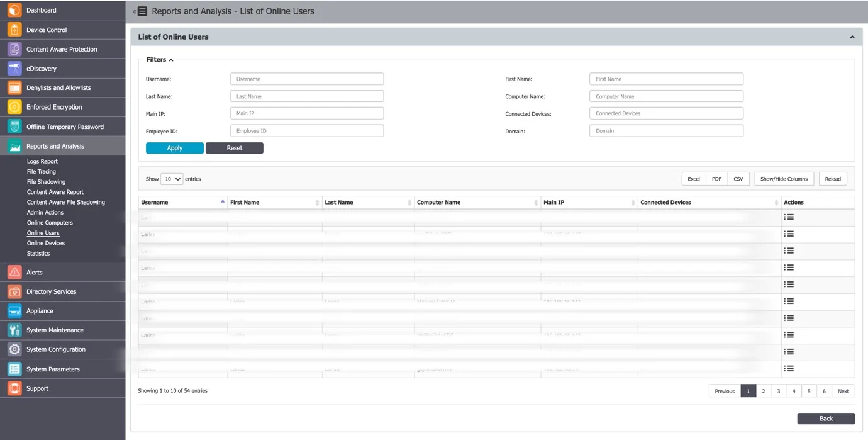
Task: Open File Tracing submenu item
Action: point(42,171)
